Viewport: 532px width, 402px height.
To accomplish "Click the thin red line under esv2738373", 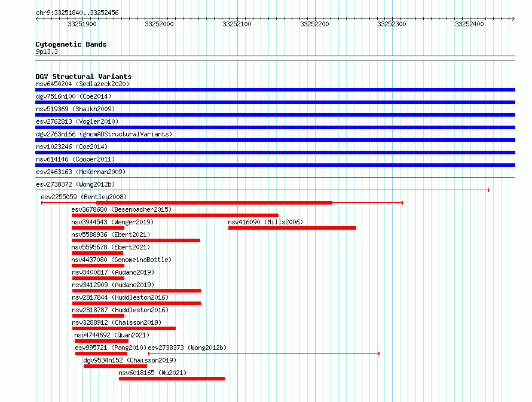I will [264, 354].
